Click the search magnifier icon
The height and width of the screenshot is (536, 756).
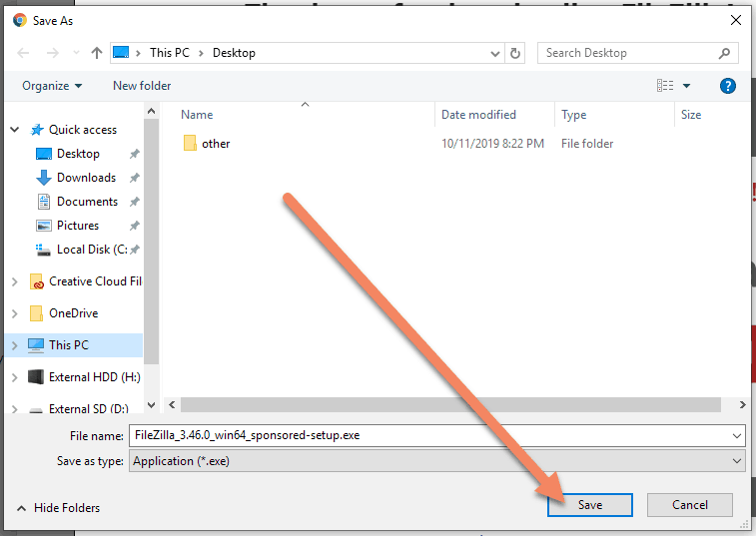point(724,53)
